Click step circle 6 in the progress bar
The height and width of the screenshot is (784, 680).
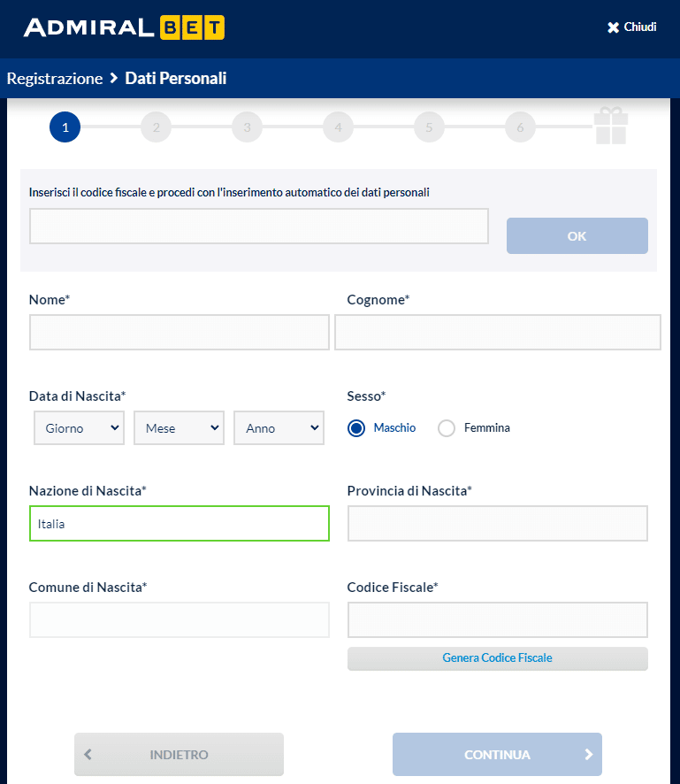pos(520,127)
